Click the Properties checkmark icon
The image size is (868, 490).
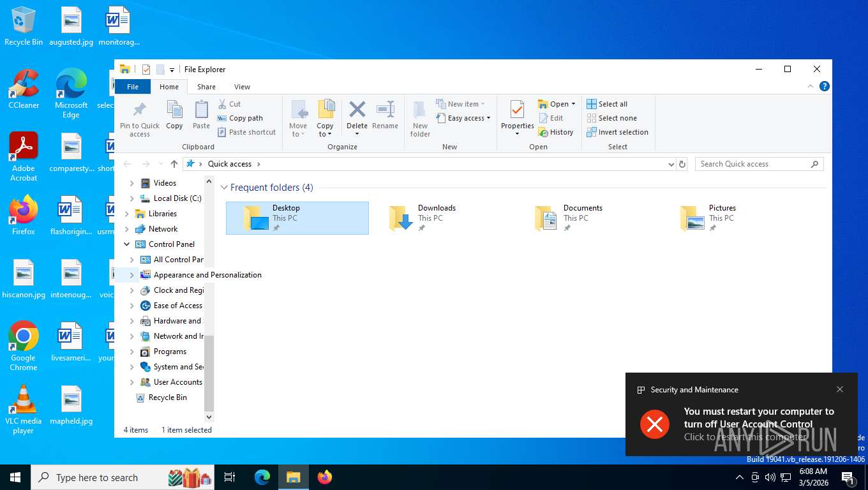pos(517,110)
